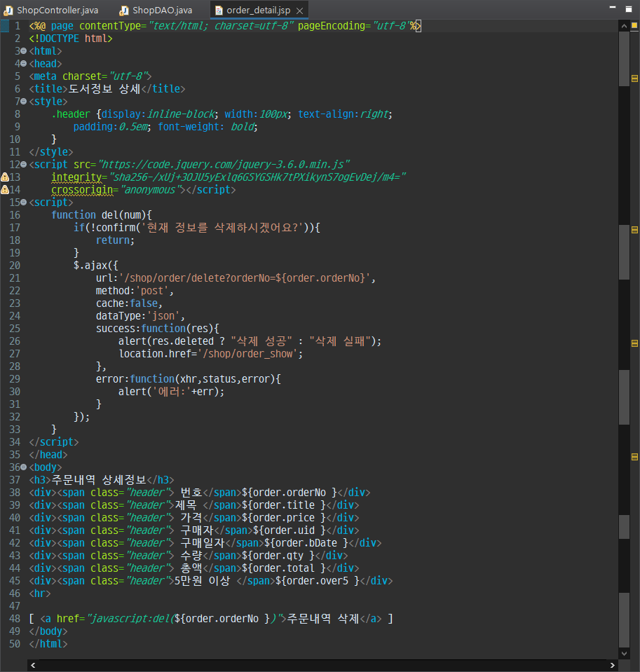Click '<!DOCTYPE html>' on line 2

[71, 39]
